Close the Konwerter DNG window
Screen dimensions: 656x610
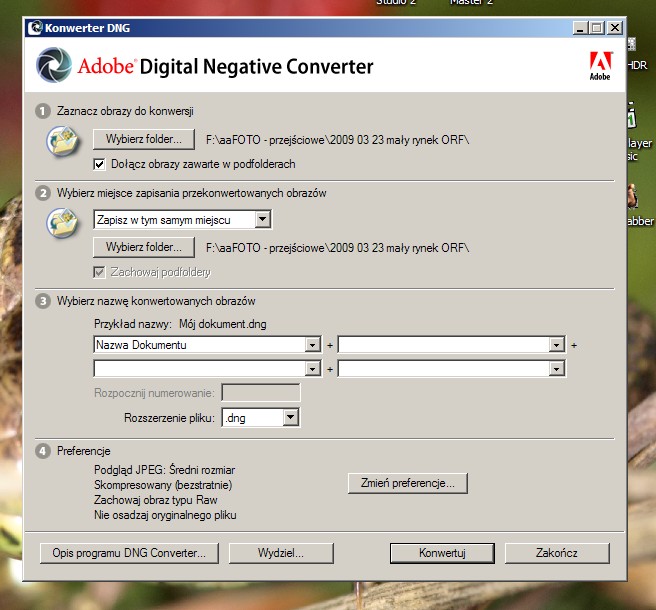pos(615,28)
